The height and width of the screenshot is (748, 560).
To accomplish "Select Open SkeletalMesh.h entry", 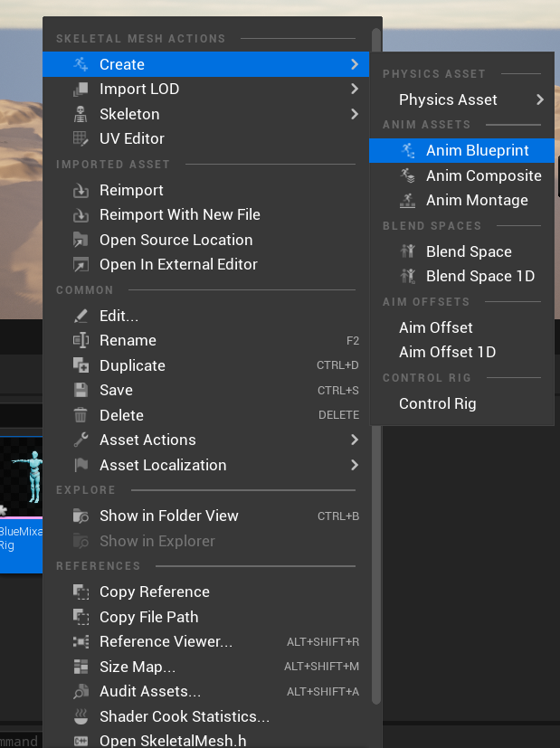I will [205, 741].
